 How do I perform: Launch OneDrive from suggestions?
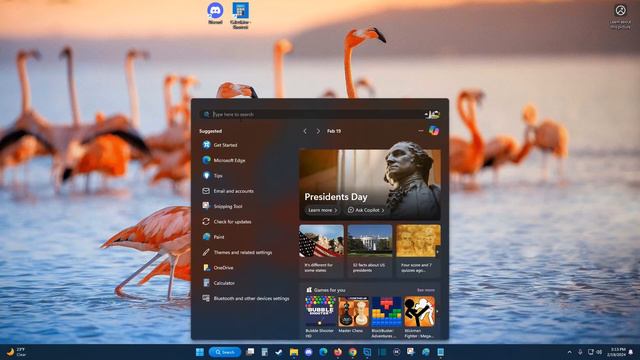tap(218, 268)
